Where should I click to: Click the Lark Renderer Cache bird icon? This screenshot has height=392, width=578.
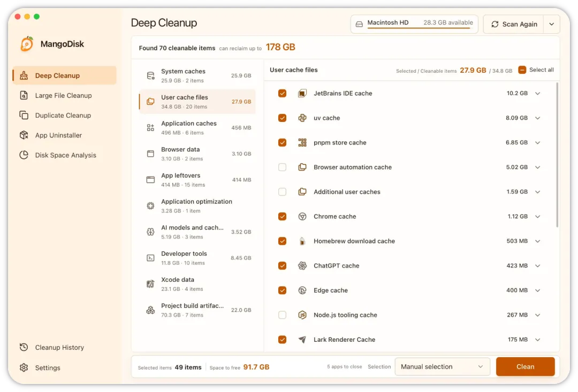[302, 340]
